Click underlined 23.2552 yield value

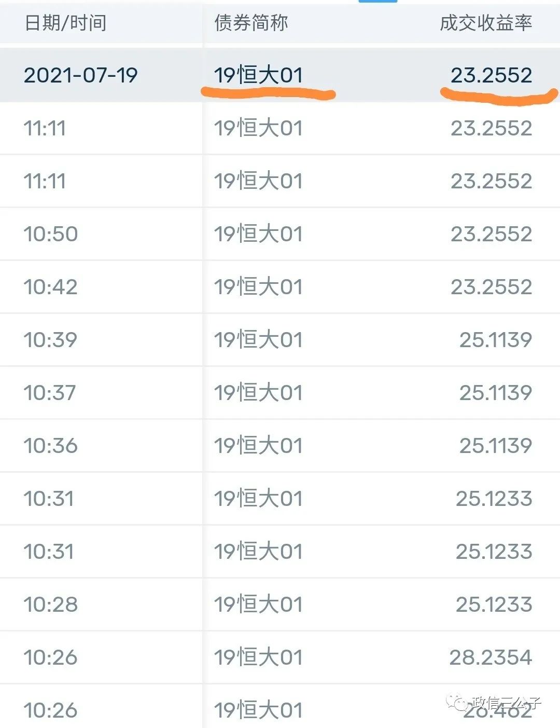click(492, 75)
